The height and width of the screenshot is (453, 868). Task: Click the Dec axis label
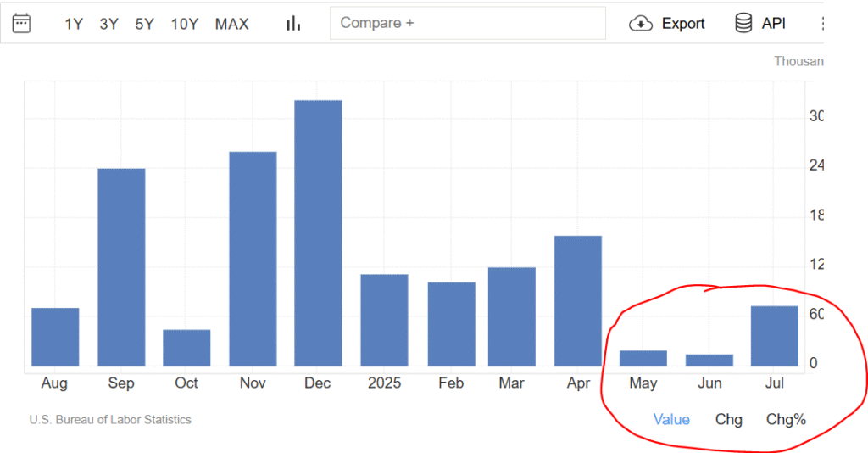coord(318,383)
